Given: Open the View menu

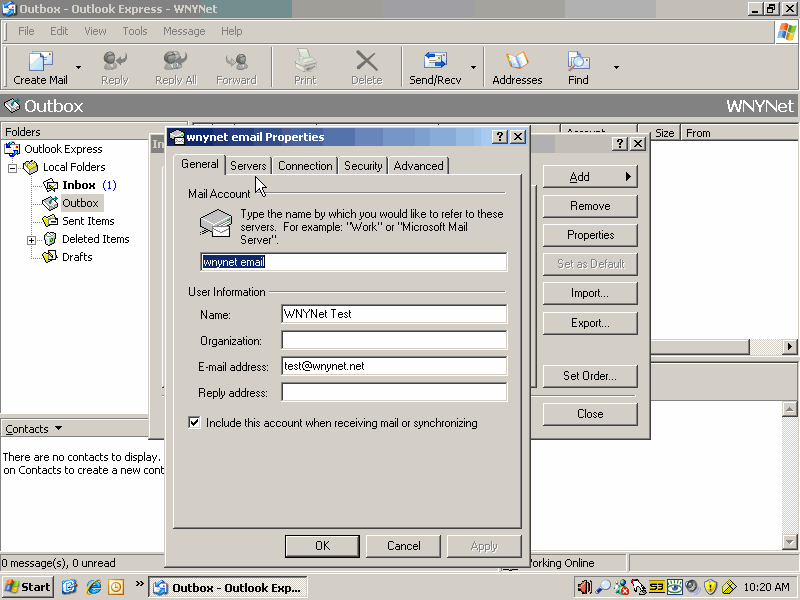Looking at the screenshot, I should pyautogui.click(x=95, y=31).
